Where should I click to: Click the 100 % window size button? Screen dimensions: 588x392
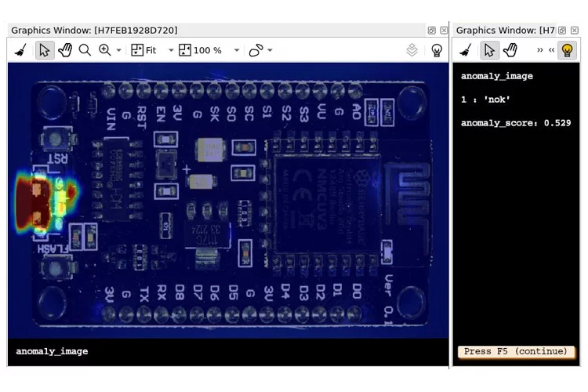(201, 50)
